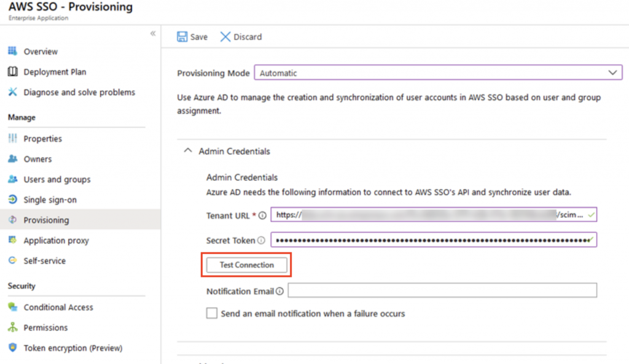Collapse the Admin Credentials section
Image resolution: width=629 pixels, height=364 pixels.
(x=188, y=151)
